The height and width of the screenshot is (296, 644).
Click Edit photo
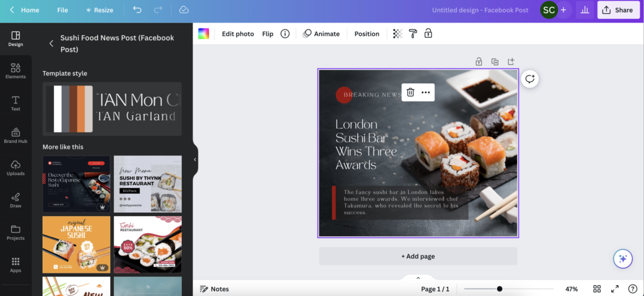238,34
